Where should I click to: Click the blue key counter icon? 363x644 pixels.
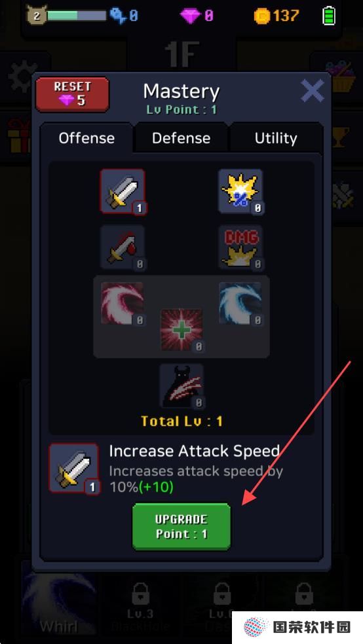tap(117, 16)
